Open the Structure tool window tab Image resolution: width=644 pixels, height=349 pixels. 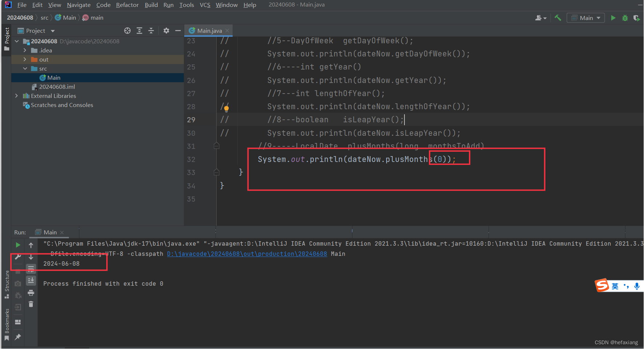pos(7,285)
